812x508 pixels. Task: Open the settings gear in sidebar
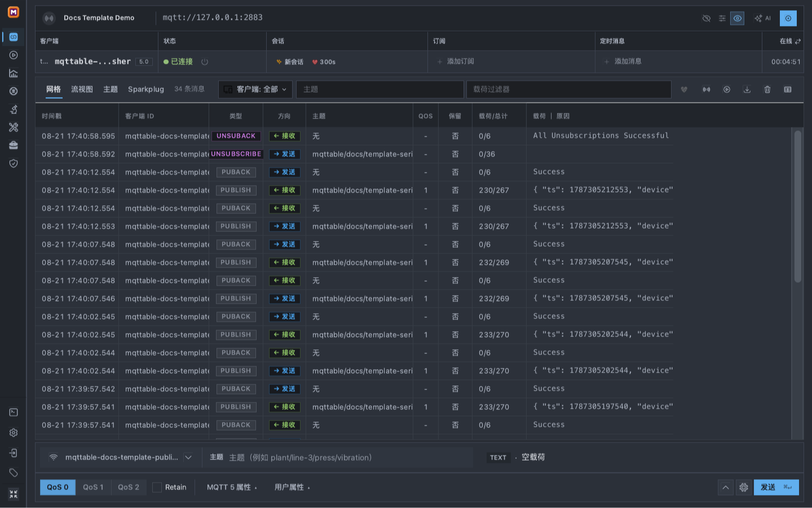(14, 433)
